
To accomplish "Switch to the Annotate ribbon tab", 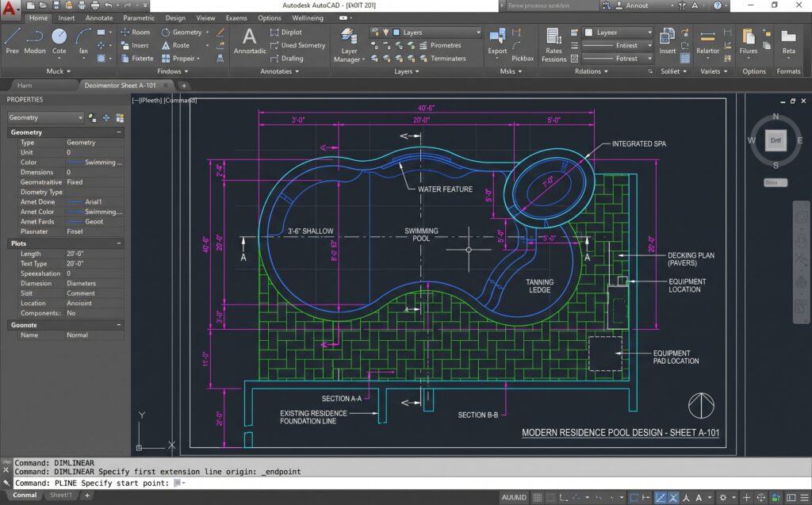I will (x=99, y=17).
